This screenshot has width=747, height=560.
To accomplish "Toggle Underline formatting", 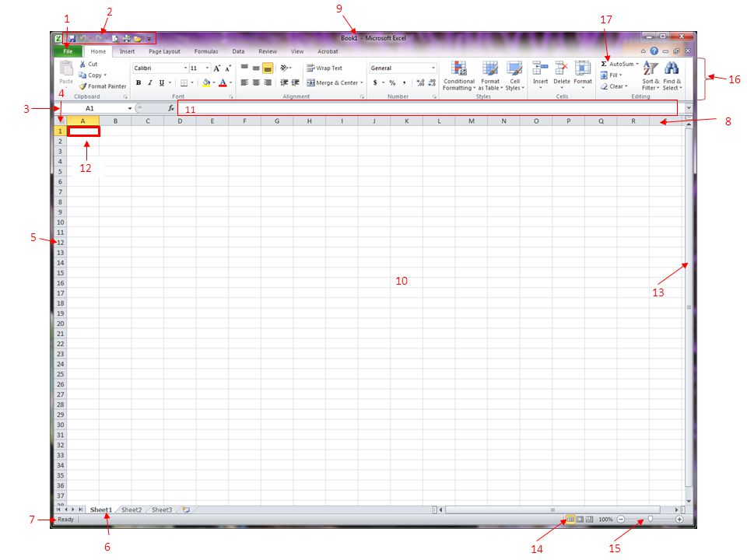I will coord(162,83).
